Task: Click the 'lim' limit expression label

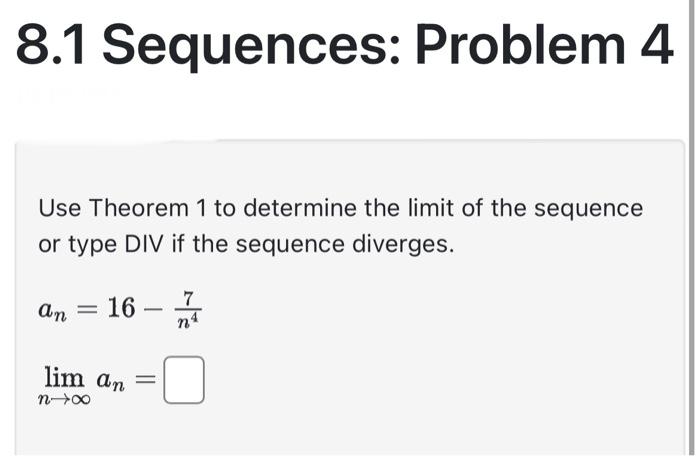Action: click(x=64, y=377)
